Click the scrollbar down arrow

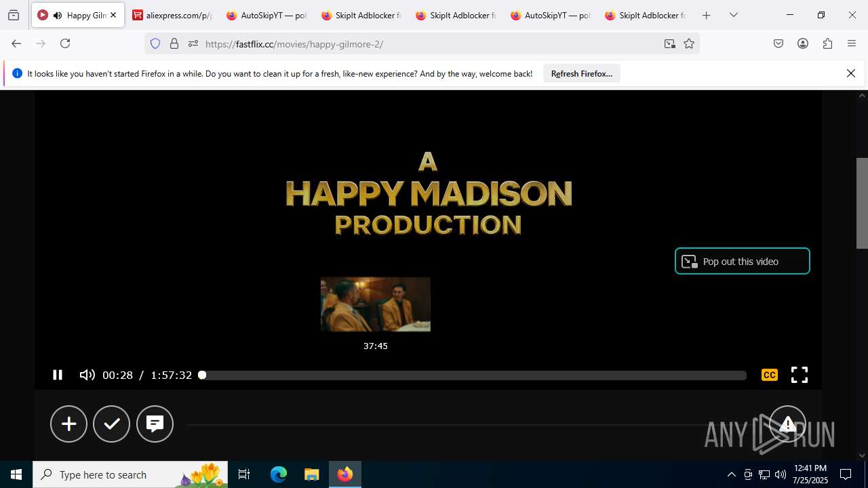click(x=862, y=455)
